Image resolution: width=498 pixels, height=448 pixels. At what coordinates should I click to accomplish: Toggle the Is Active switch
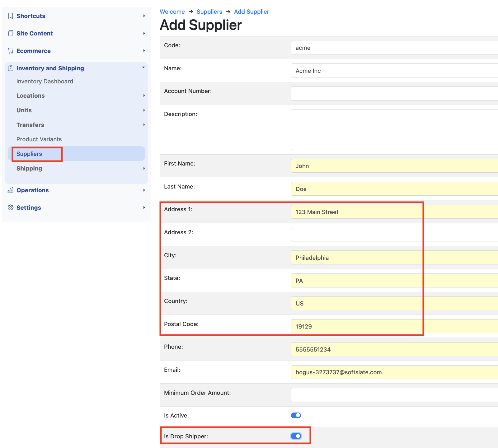pos(296,415)
